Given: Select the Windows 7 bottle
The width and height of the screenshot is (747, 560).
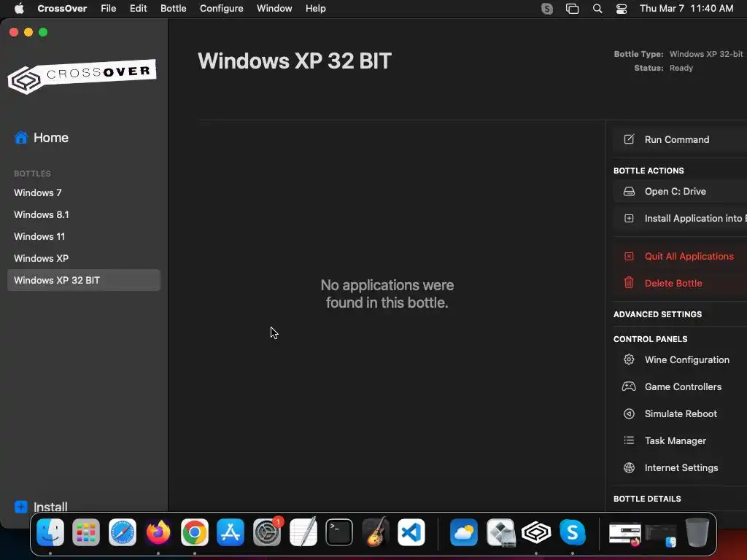Looking at the screenshot, I should (84, 192).
